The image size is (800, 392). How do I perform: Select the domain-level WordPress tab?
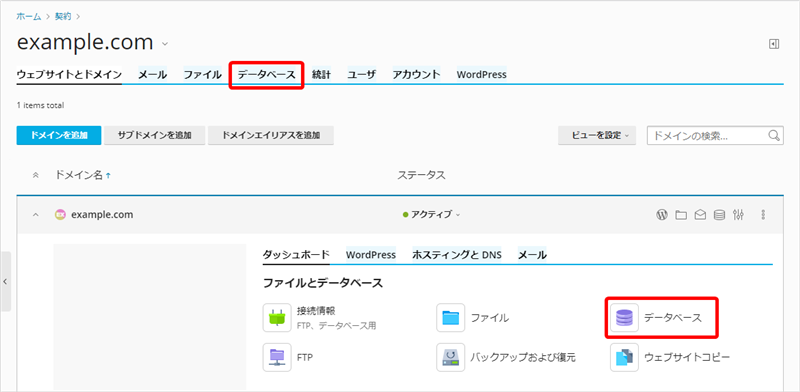(x=371, y=254)
